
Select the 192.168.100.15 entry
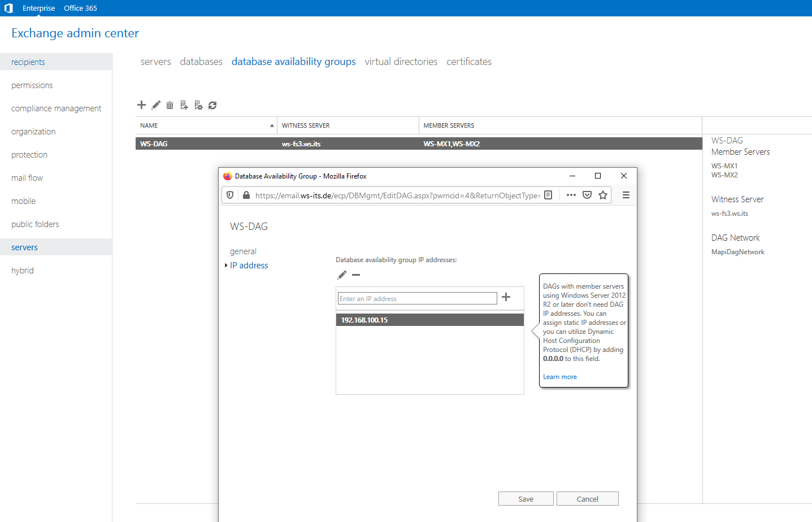(x=430, y=320)
